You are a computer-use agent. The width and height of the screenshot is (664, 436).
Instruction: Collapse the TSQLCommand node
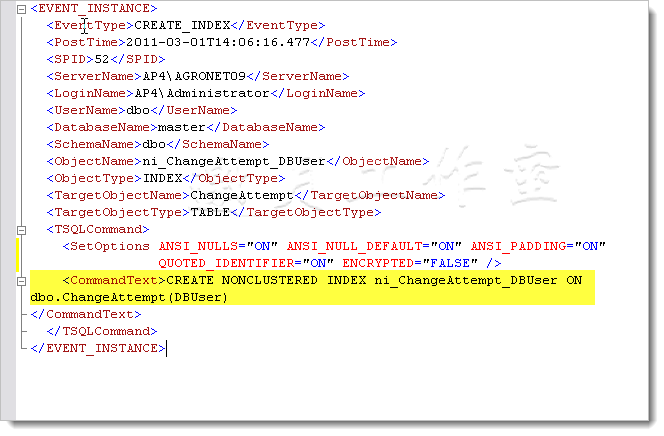(23, 227)
